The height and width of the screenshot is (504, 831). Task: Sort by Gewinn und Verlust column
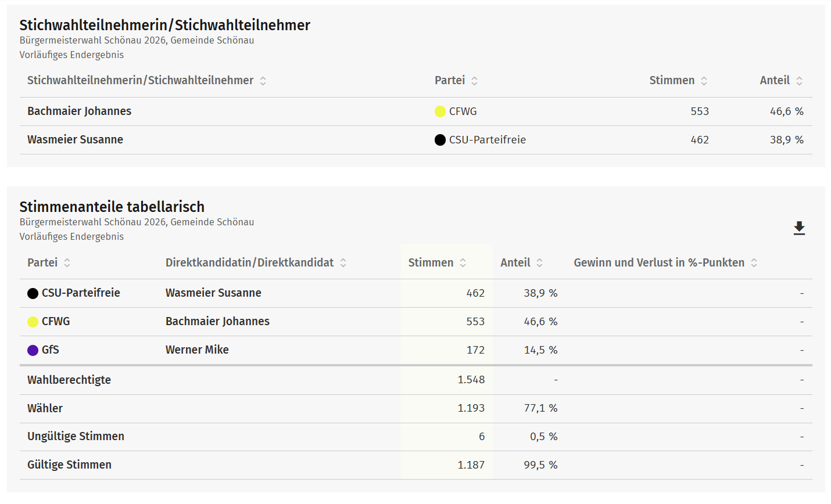(x=754, y=263)
